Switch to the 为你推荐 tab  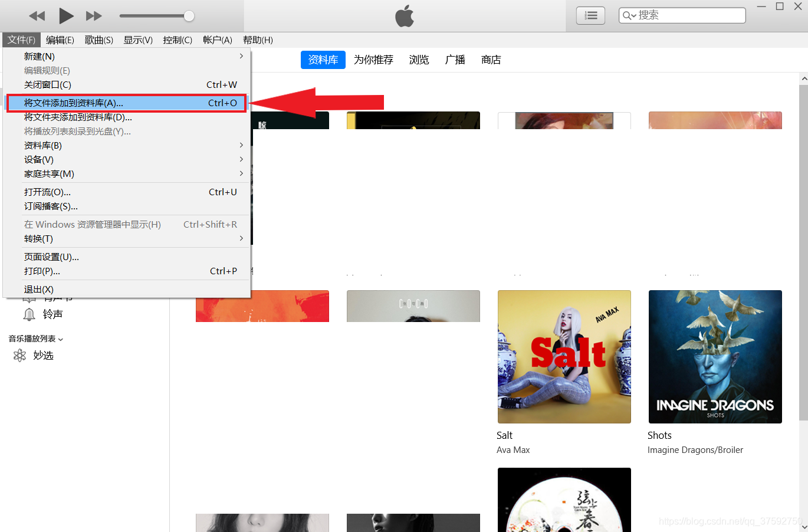click(373, 60)
